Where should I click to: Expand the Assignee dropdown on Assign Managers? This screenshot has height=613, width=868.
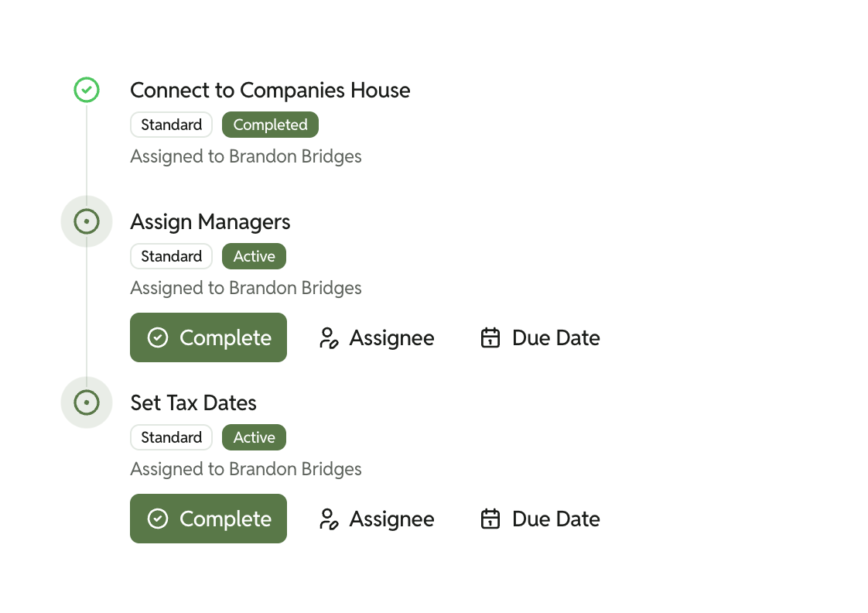376,337
